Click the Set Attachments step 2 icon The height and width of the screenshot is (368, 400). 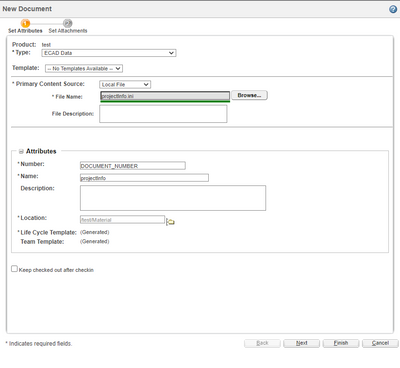point(68,23)
